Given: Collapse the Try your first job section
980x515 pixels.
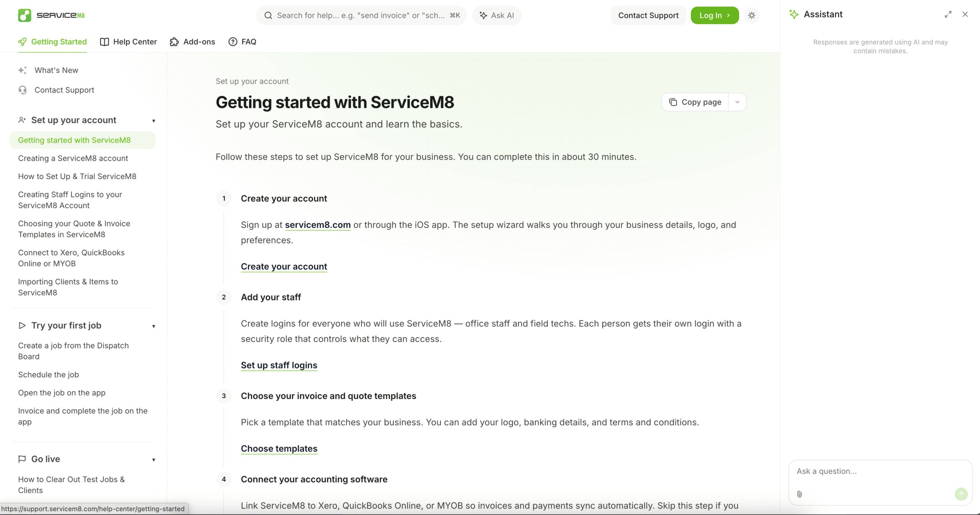Looking at the screenshot, I should pyautogui.click(x=154, y=326).
